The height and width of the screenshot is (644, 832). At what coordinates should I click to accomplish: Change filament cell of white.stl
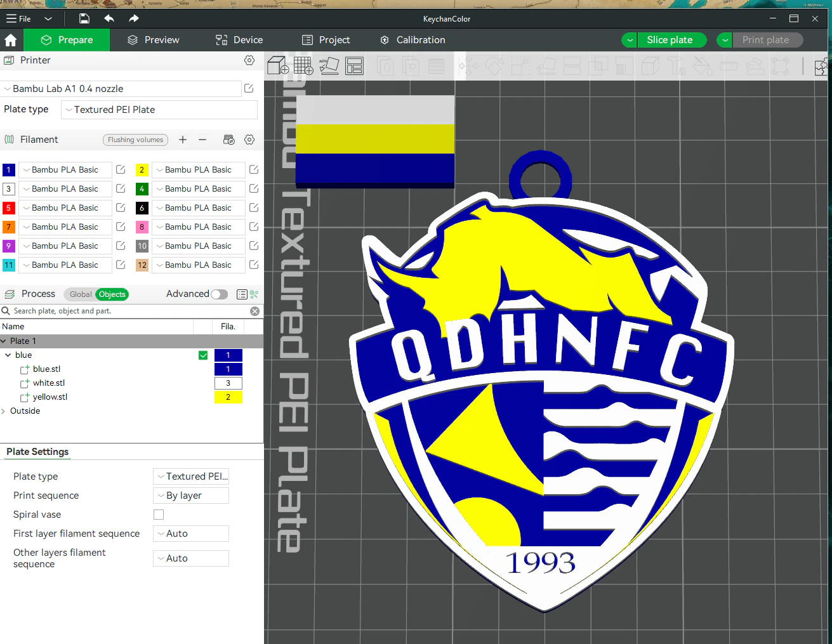[x=228, y=383]
